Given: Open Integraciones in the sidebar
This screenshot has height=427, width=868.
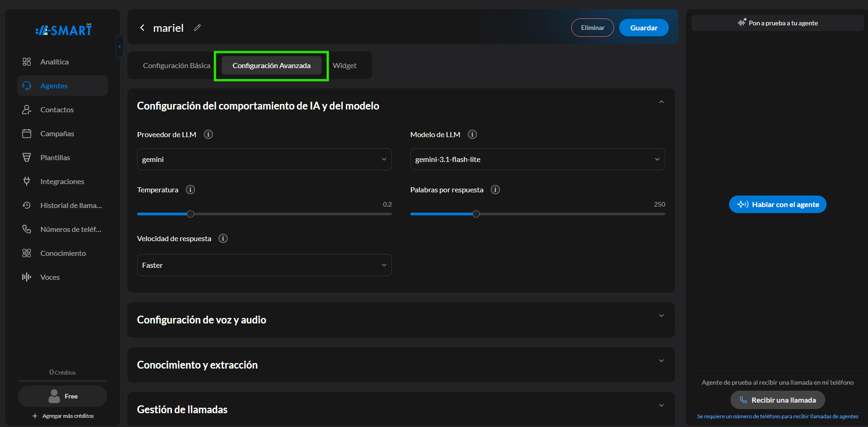Looking at the screenshot, I should click(63, 181).
